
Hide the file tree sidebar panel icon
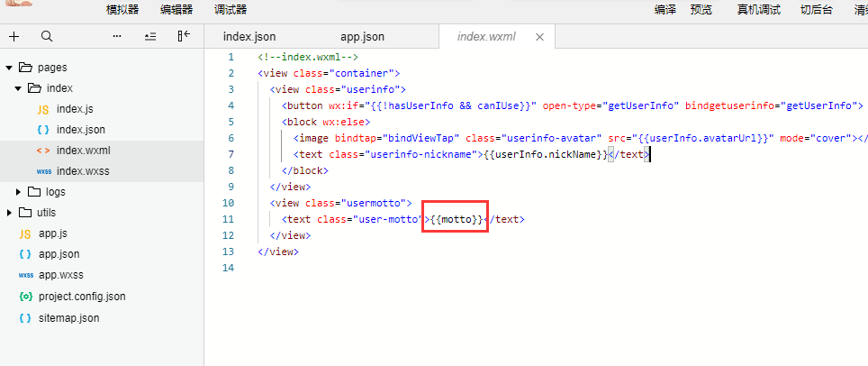[184, 37]
